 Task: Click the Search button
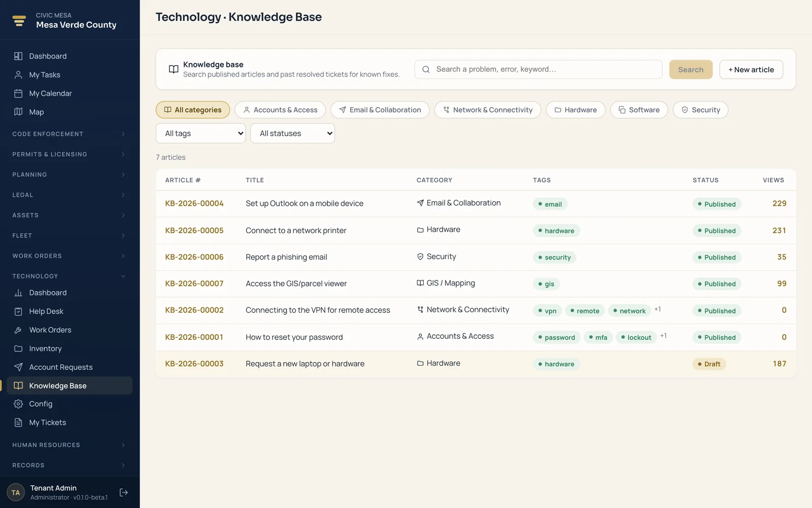(691, 70)
